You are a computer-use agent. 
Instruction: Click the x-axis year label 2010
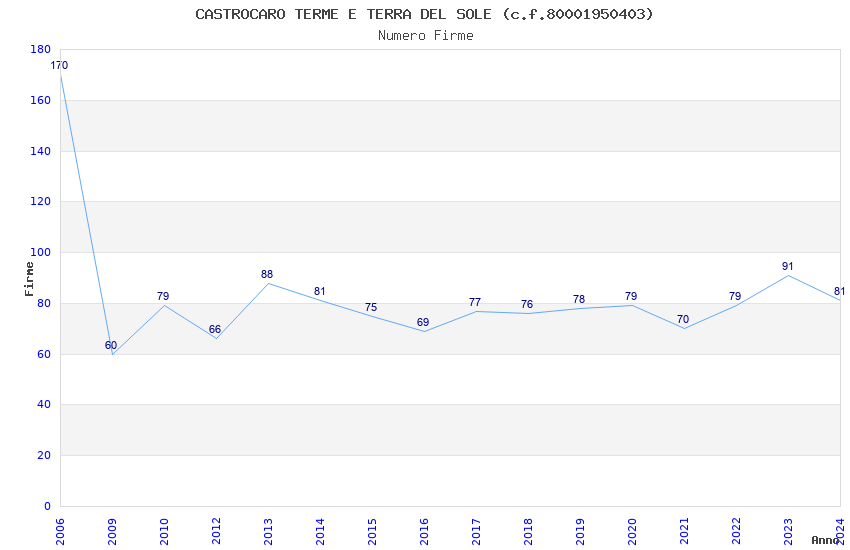tap(164, 532)
